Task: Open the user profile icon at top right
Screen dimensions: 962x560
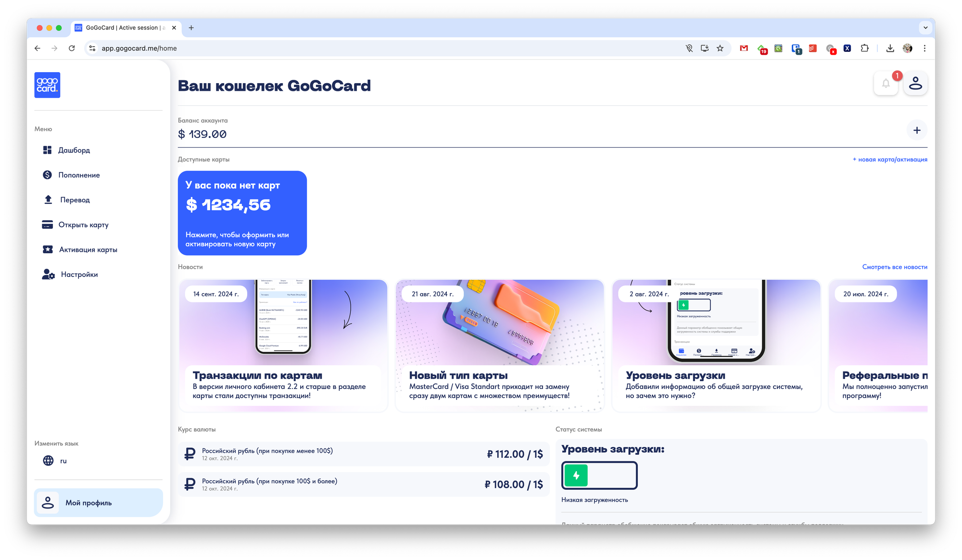Action: (x=915, y=83)
